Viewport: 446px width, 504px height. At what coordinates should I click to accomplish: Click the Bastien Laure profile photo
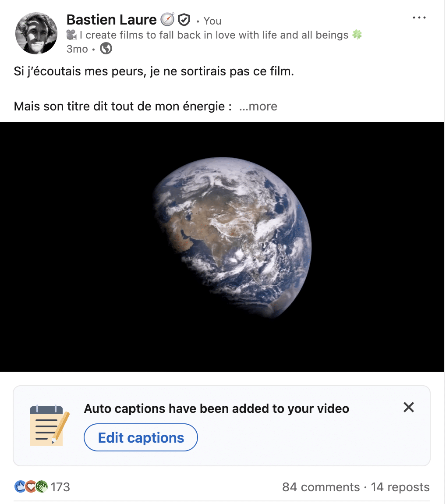click(36, 33)
